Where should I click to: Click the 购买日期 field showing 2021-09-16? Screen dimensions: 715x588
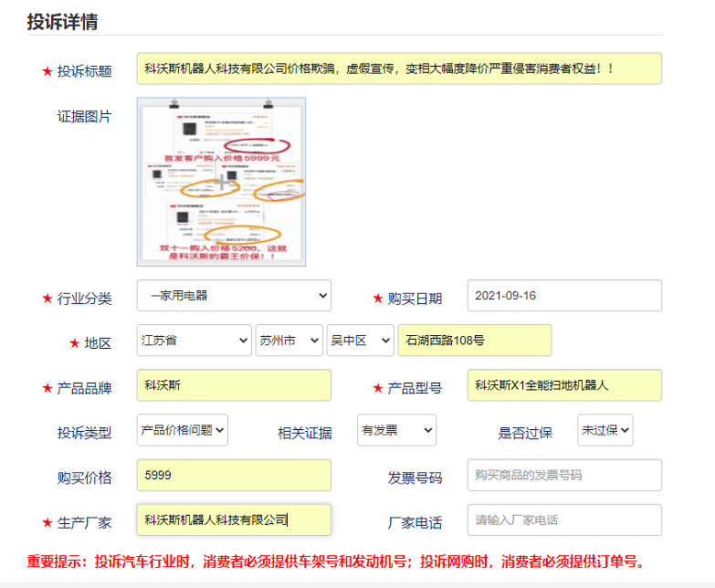pyautogui.click(x=564, y=295)
